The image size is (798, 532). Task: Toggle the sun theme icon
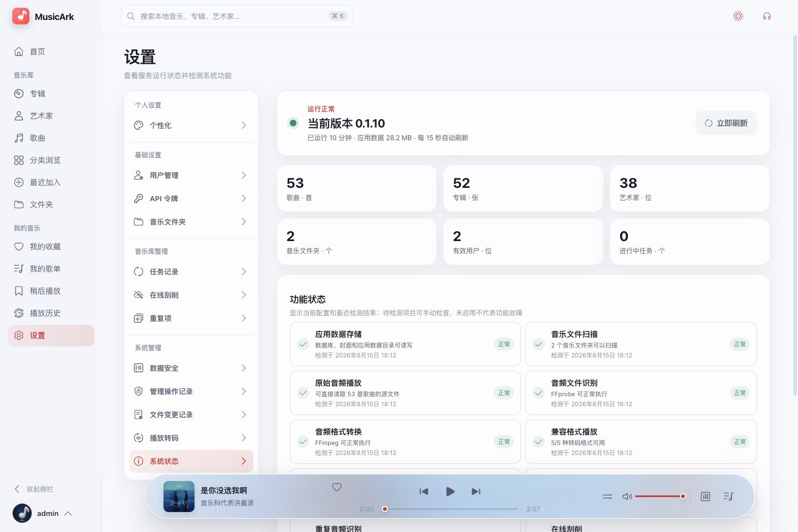pyautogui.click(x=738, y=16)
